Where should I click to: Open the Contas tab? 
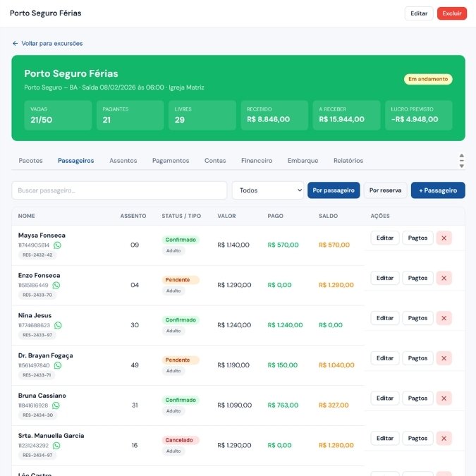(x=215, y=161)
